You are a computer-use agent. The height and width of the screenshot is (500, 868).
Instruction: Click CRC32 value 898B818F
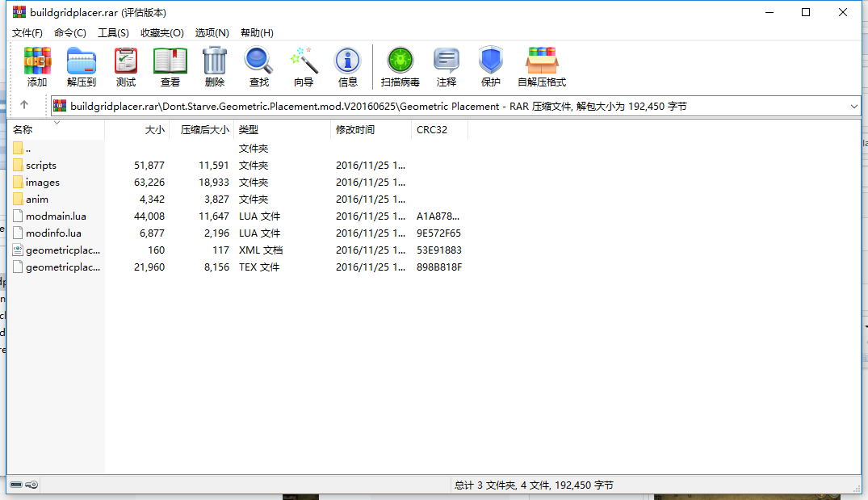tap(439, 267)
